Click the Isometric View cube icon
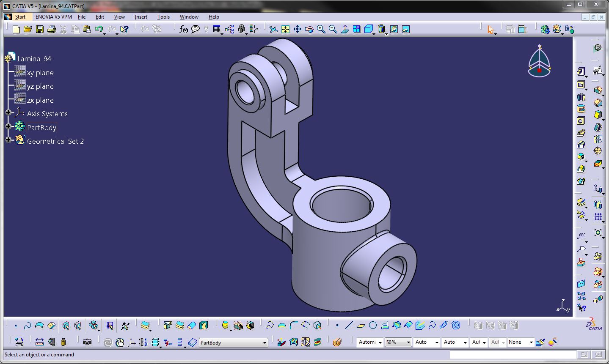The width and height of the screenshot is (609, 364). [x=368, y=29]
